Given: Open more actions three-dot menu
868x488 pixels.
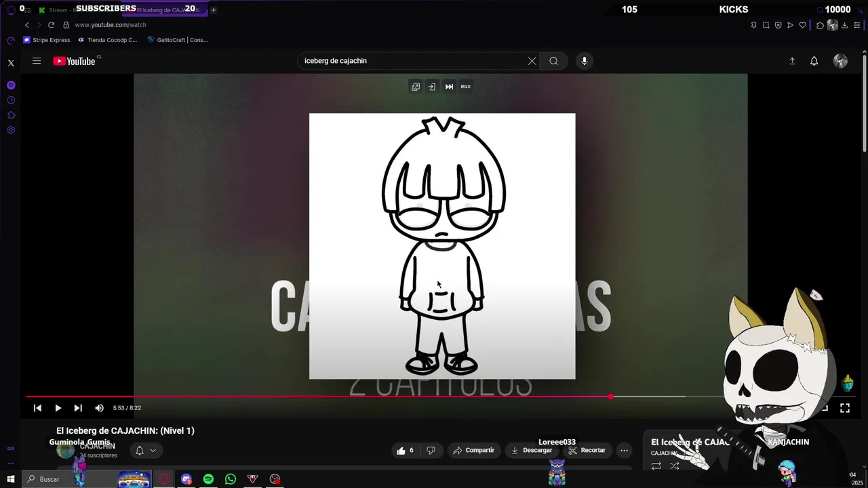Looking at the screenshot, I should coord(625,451).
